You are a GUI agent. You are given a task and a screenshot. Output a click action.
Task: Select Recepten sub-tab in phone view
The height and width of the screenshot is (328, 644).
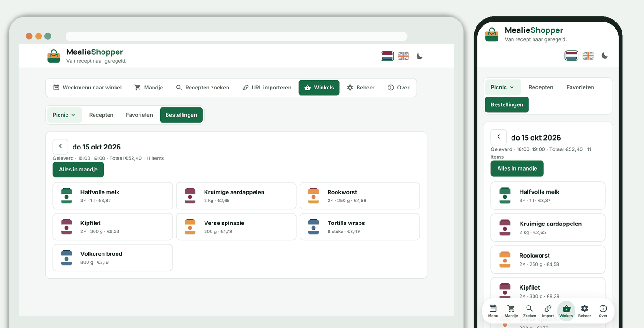[x=541, y=87]
